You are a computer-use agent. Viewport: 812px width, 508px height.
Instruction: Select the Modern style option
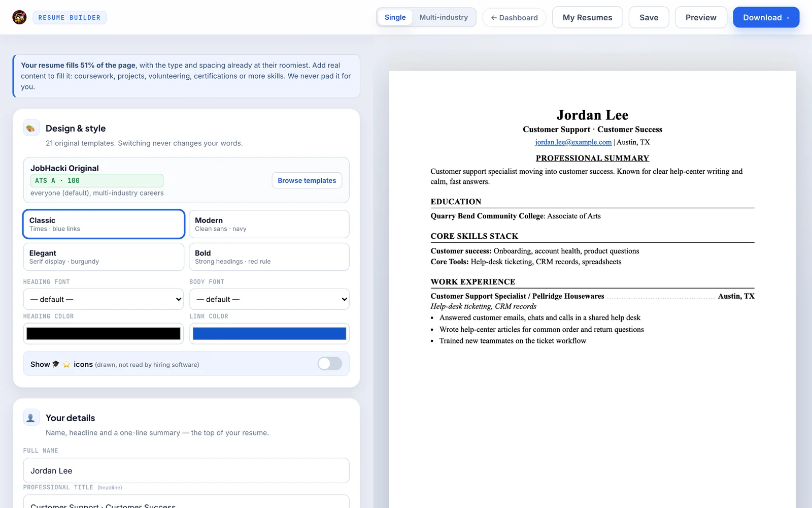click(x=269, y=224)
